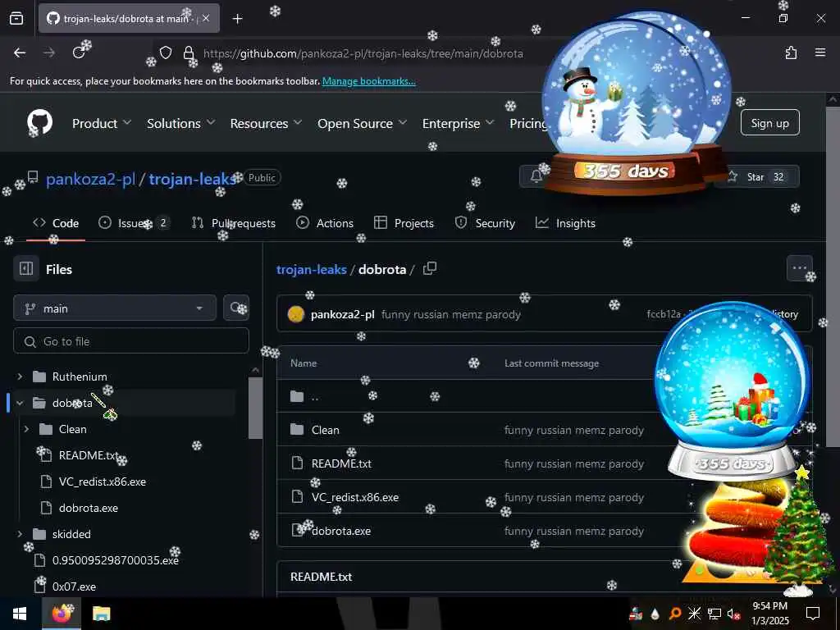Select VC_redist.x86.exe in file tree
840x630 pixels.
point(102,482)
